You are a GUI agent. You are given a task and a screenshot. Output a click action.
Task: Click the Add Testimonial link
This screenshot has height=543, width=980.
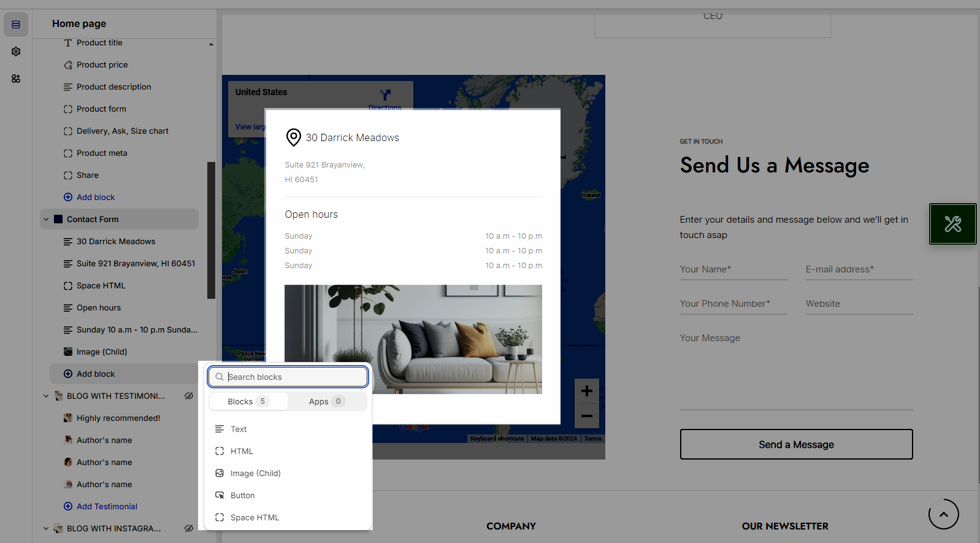pyautogui.click(x=107, y=507)
